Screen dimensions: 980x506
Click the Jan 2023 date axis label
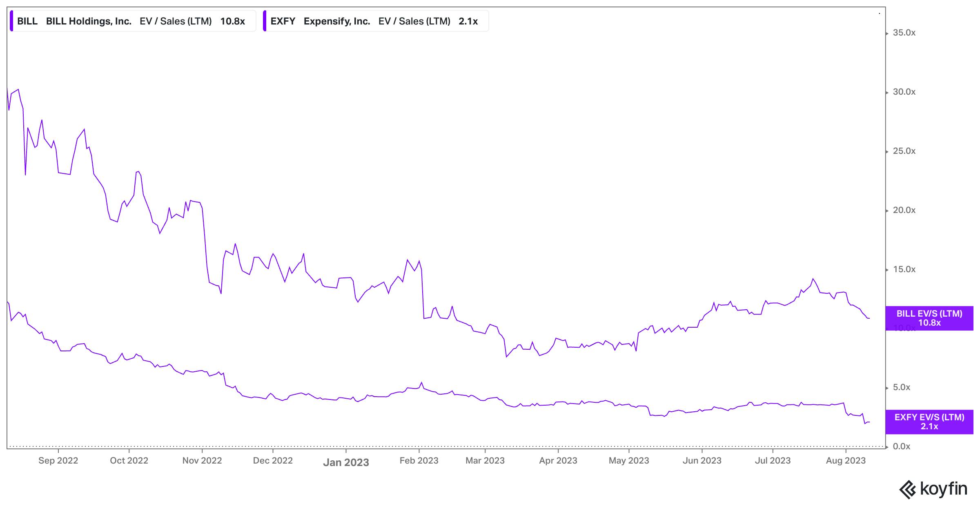(x=346, y=462)
